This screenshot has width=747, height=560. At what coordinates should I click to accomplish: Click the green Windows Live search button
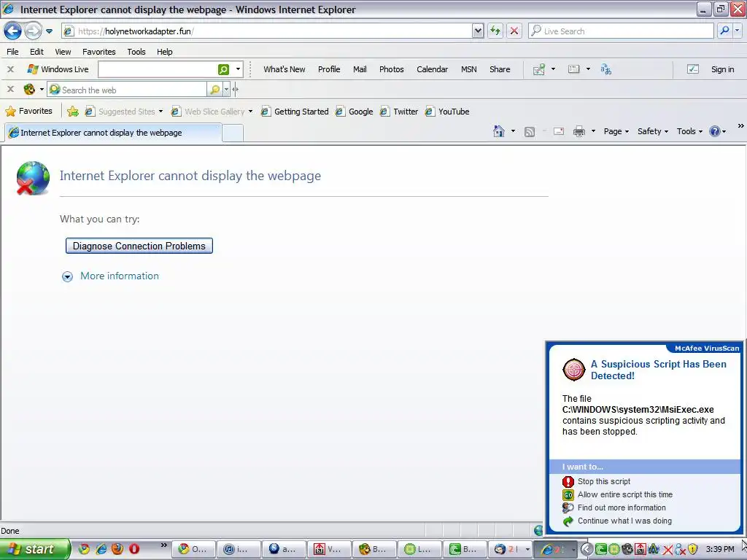[223, 69]
